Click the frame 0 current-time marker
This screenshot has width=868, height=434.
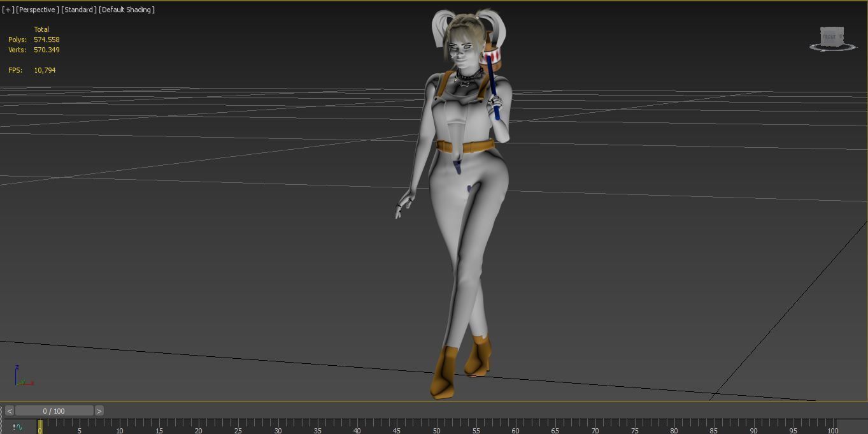(x=39, y=427)
